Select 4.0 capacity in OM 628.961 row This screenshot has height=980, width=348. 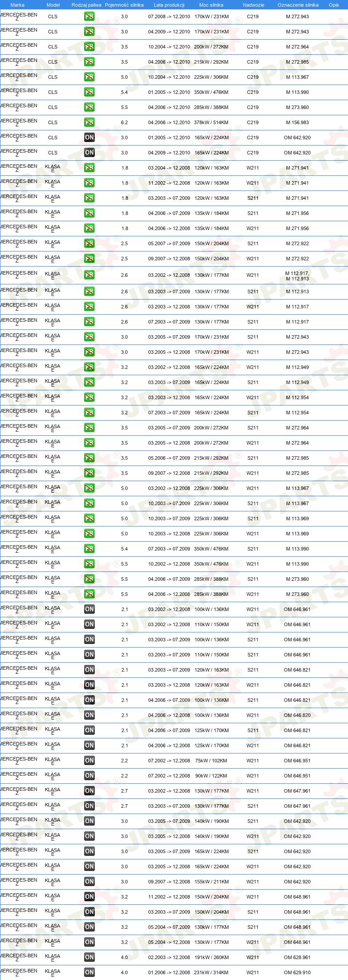(124, 957)
